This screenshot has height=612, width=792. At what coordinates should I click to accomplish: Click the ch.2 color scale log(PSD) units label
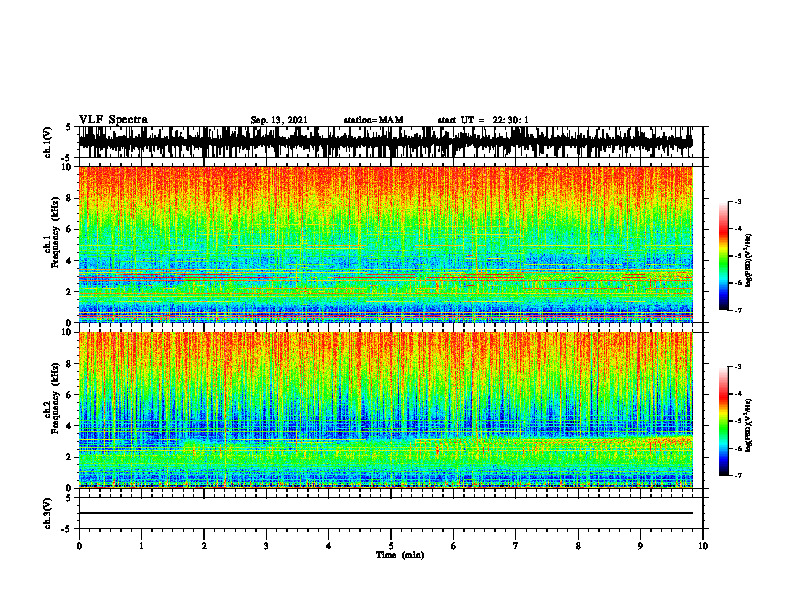pos(749,425)
